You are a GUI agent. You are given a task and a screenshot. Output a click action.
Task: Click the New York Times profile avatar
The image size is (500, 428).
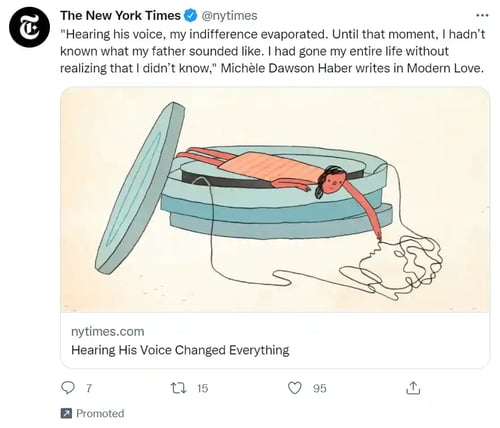pos(30,27)
